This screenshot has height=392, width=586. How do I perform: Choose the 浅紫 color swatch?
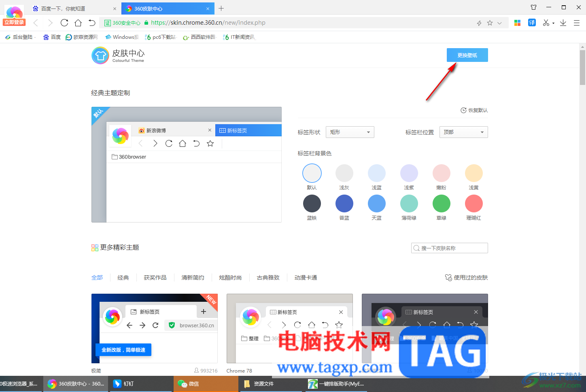[409, 173]
